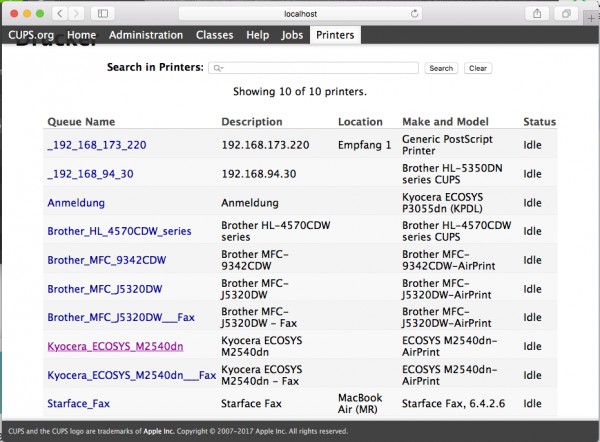The image size is (600, 442).
Task: Click the Search button
Action: tap(441, 68)
